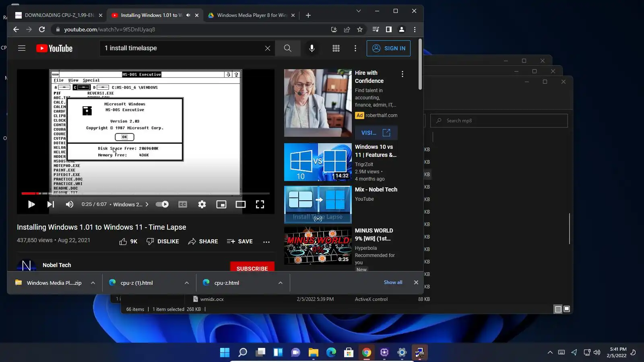
Task: Expand options for cpu-z (1).html download
Action: (x=187, y=283)
